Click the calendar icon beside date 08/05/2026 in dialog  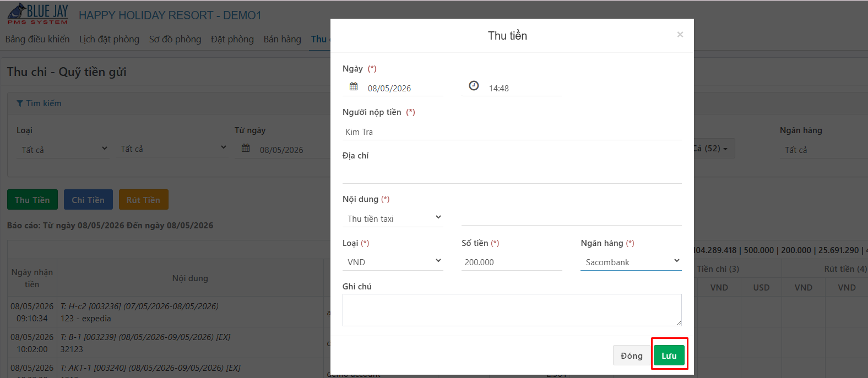(354, 86)
